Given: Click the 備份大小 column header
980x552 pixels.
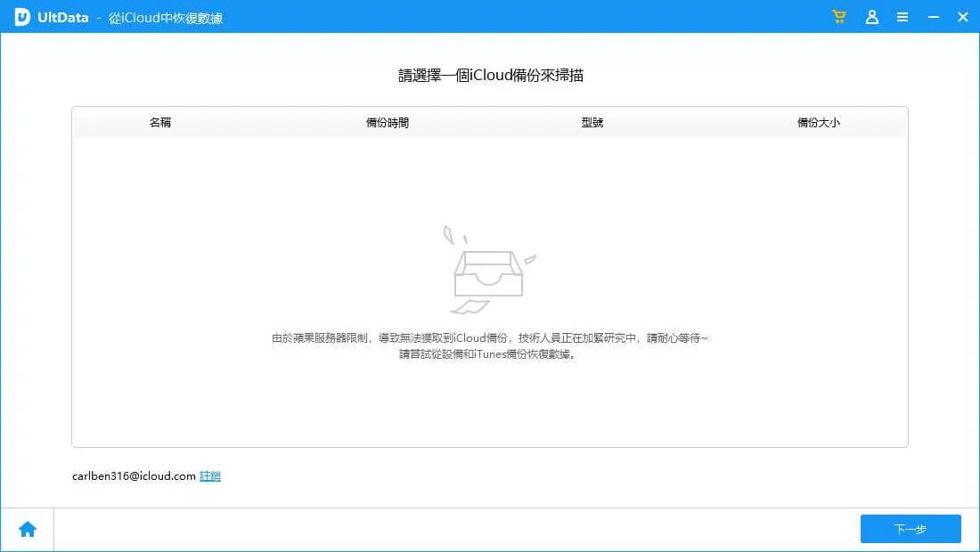Looking at the screenshot, I should coord(818,122).
